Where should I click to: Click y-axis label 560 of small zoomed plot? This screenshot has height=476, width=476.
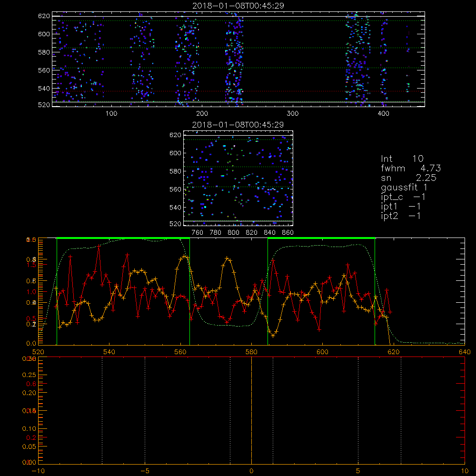click(x=175, y=189)
